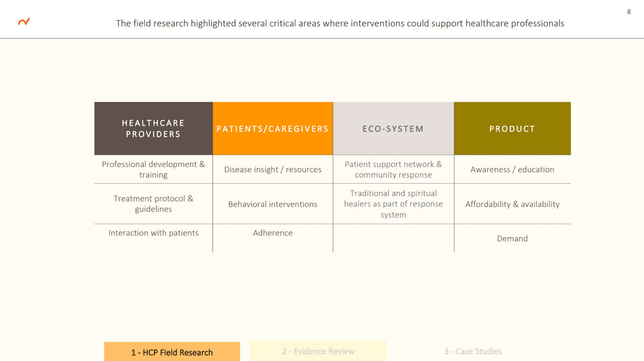Select the olive Product header block
This screenshot has height=361, width=644.
pyautogui.click(x=512, y=128)
